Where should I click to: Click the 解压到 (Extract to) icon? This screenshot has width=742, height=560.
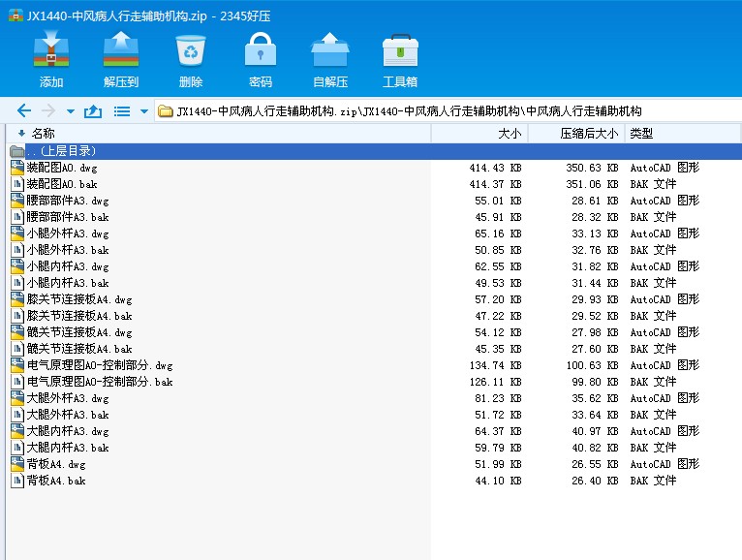121,49
